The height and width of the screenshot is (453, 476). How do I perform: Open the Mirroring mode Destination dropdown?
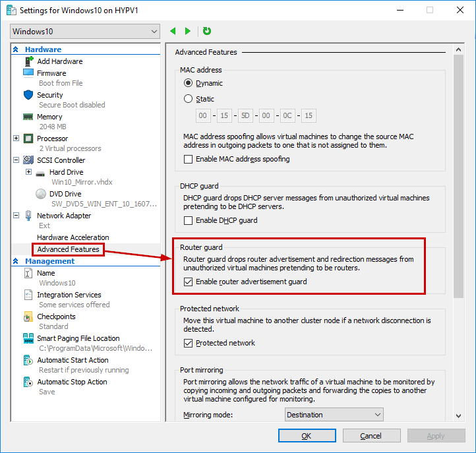point(334,415)
